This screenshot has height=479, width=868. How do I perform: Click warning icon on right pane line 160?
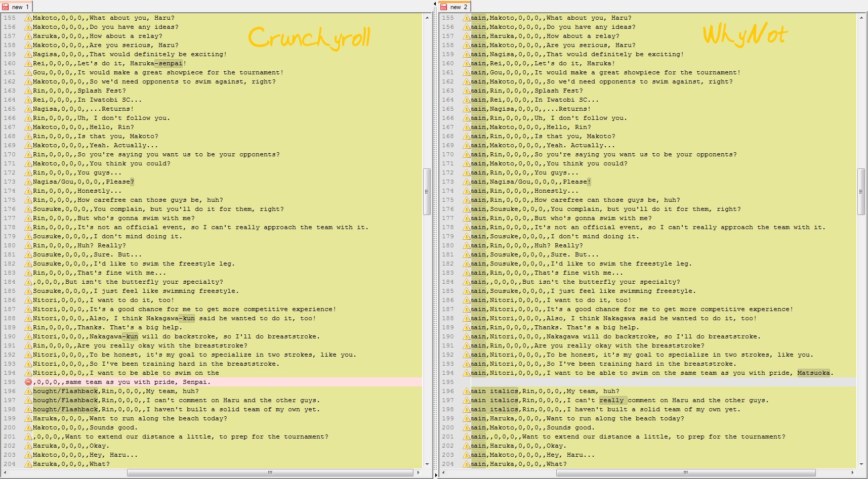467,63
